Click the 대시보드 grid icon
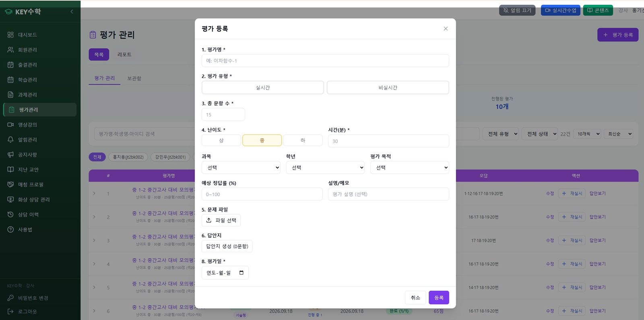 coord(10,35)
